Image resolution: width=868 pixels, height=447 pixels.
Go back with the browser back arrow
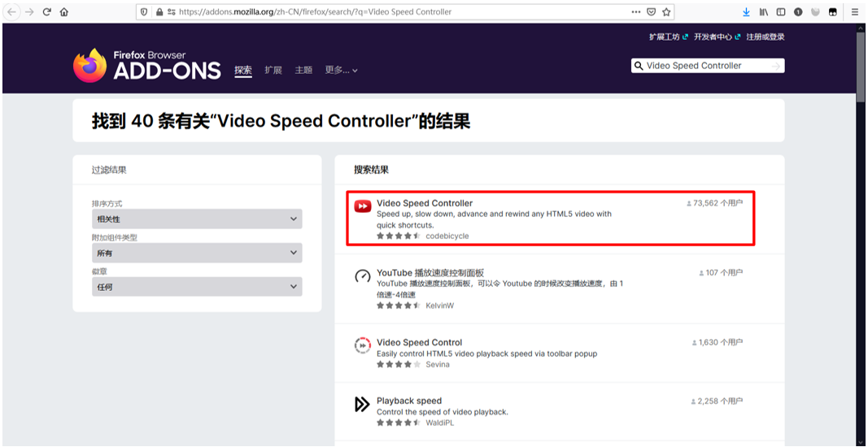[x=12, y=11]
